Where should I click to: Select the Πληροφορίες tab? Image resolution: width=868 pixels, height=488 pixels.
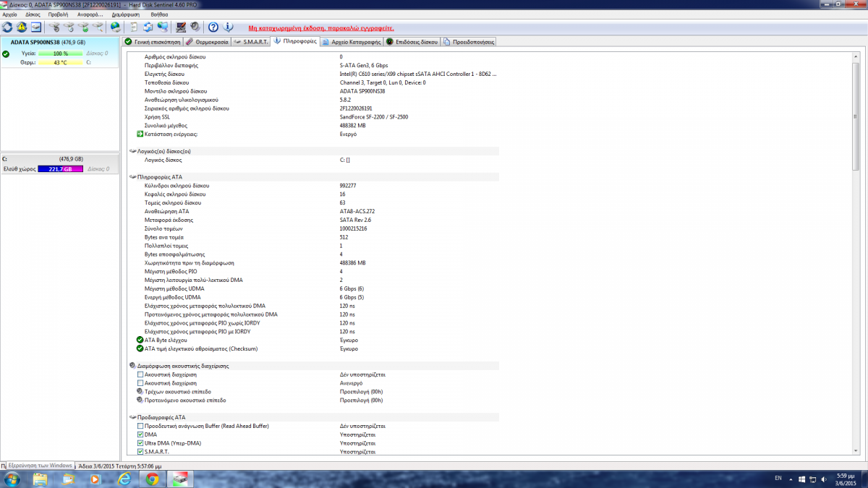295,41
